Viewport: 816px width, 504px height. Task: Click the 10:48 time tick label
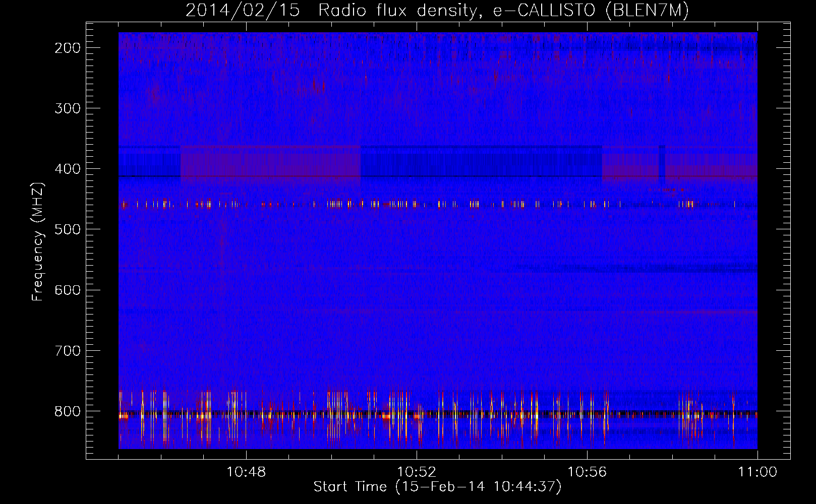[x=246, y=472]
